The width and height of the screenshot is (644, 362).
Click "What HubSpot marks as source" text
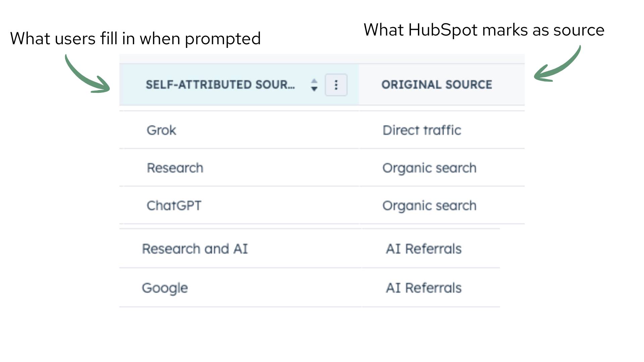(484, 30)
